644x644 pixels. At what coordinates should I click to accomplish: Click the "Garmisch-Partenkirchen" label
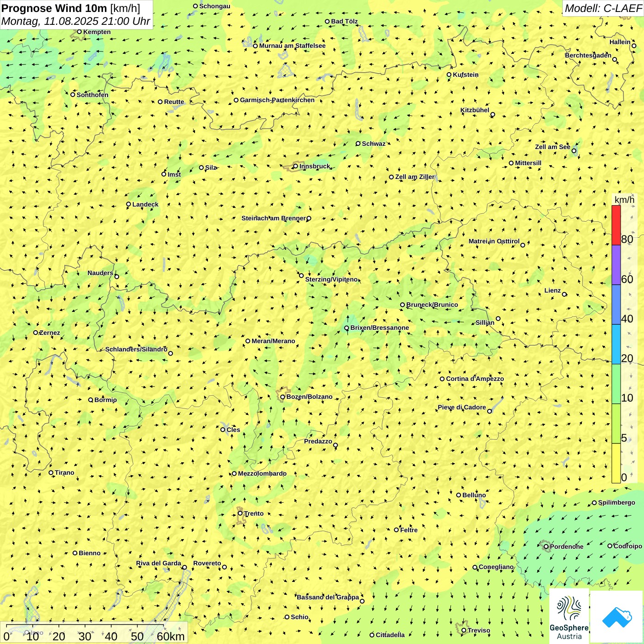277,100
